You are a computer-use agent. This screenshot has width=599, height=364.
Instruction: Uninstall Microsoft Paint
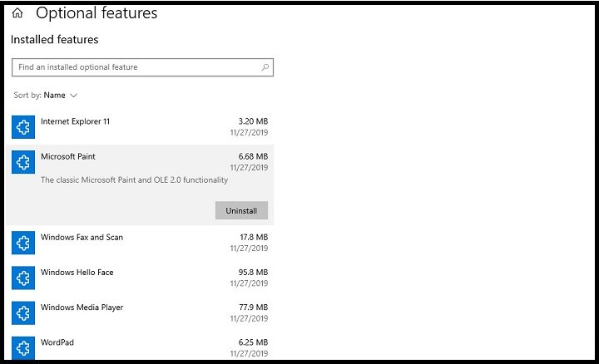pos(241,210)
